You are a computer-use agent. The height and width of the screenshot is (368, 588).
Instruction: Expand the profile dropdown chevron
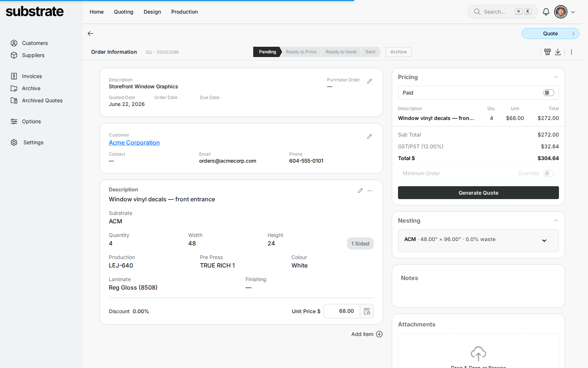tap(573, 12)
